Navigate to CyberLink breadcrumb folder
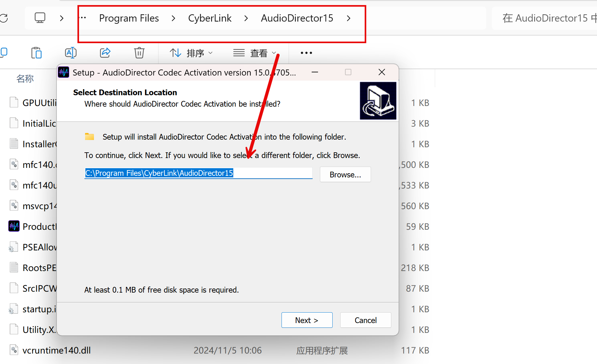Image resolution: width=597 pixels, height=364 pixels. pos(210,18)
